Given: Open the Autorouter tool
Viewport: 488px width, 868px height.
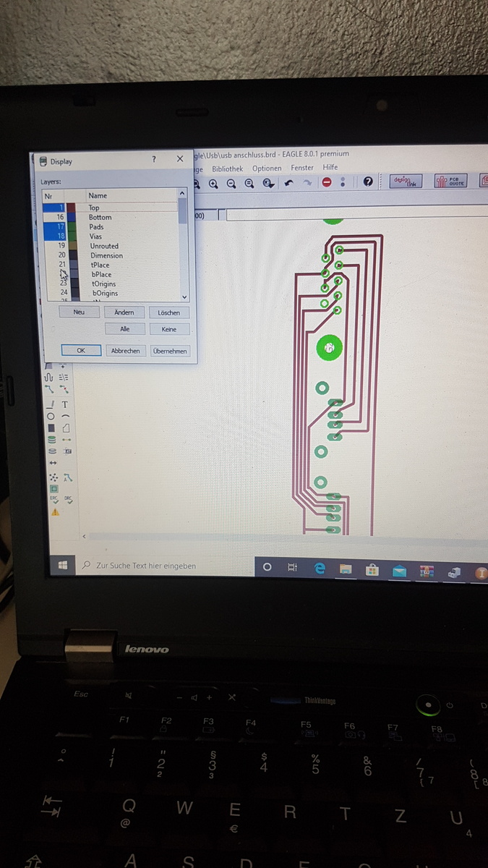Looking at the screenshot, I should pyautogui.click(x=68, y=477).
